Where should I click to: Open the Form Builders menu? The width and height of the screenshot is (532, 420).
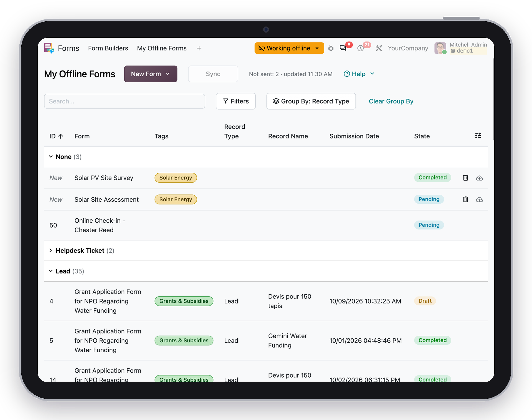coord(108,48)
